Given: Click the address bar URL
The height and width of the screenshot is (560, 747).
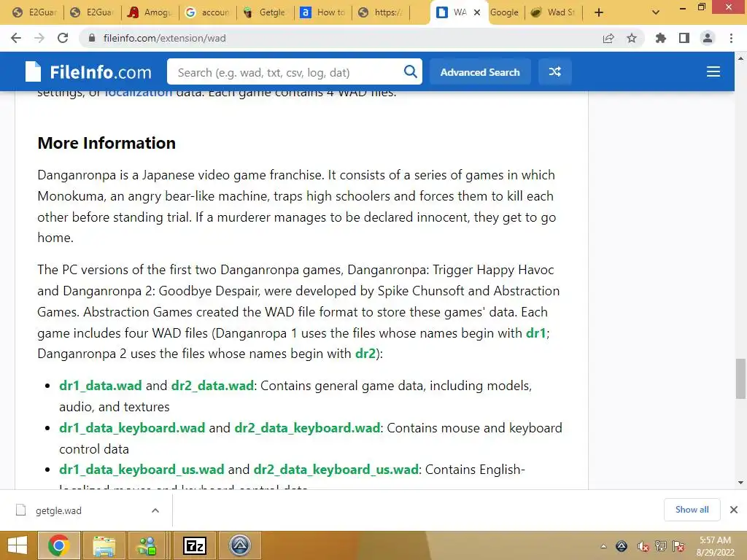Looking at the screenshot, I should tap(164, 38).
